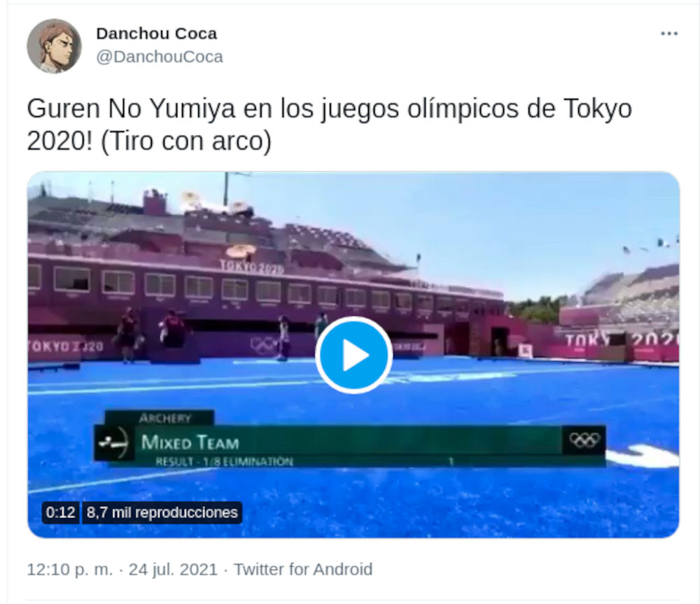Click the Tokyo 2020 sign on the grandstand

click(252, 267)
